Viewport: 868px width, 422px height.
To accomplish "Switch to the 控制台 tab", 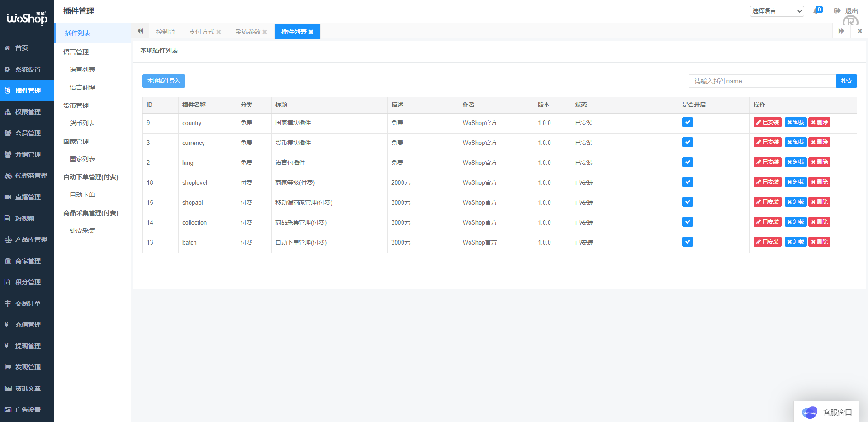I will tap(165, 31).
